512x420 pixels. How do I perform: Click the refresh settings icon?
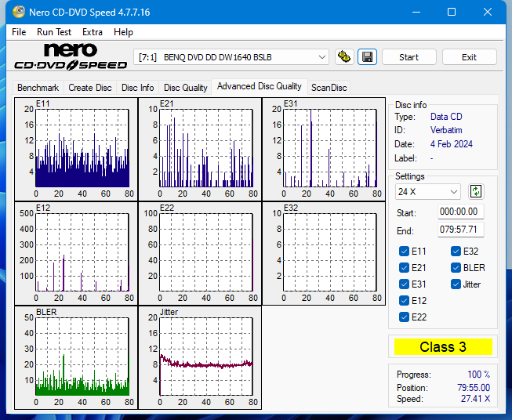pyautogui.click(x=476, y=191)
